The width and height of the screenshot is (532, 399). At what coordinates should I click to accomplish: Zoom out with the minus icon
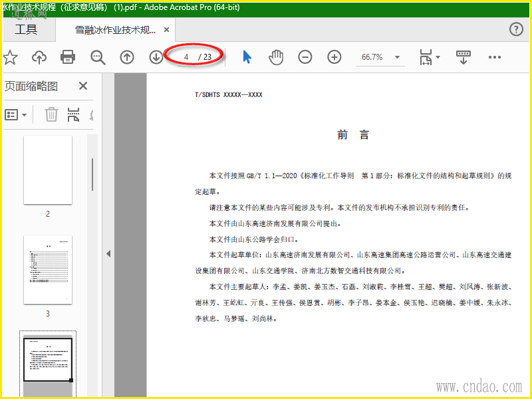[305, 57]
